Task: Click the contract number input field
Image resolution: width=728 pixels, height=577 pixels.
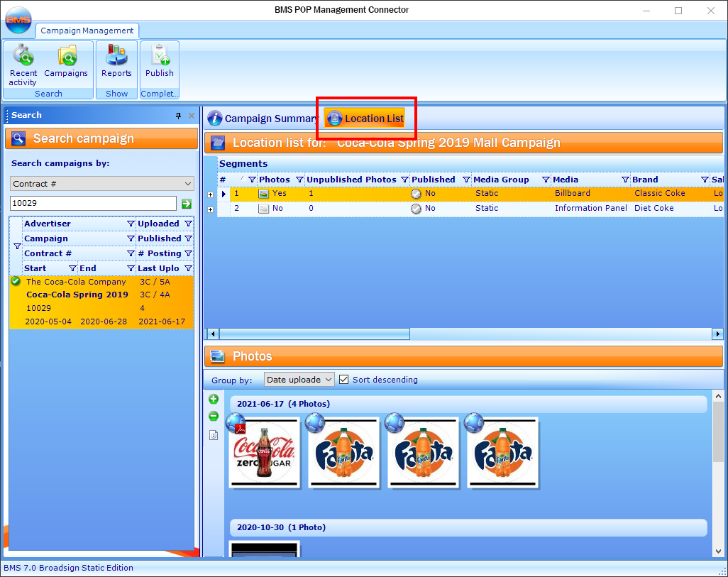Action: pos(94,204)
